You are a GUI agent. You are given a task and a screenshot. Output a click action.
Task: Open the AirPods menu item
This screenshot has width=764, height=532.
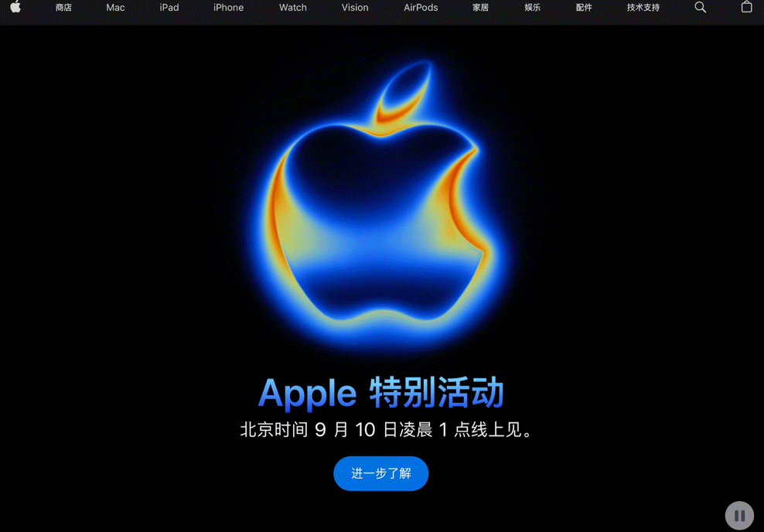421,8
